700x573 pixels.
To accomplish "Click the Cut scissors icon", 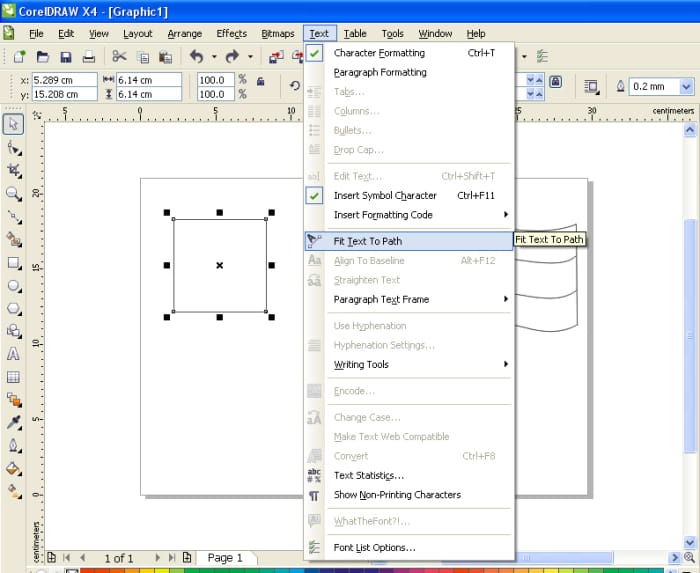I will coord(119,57).
